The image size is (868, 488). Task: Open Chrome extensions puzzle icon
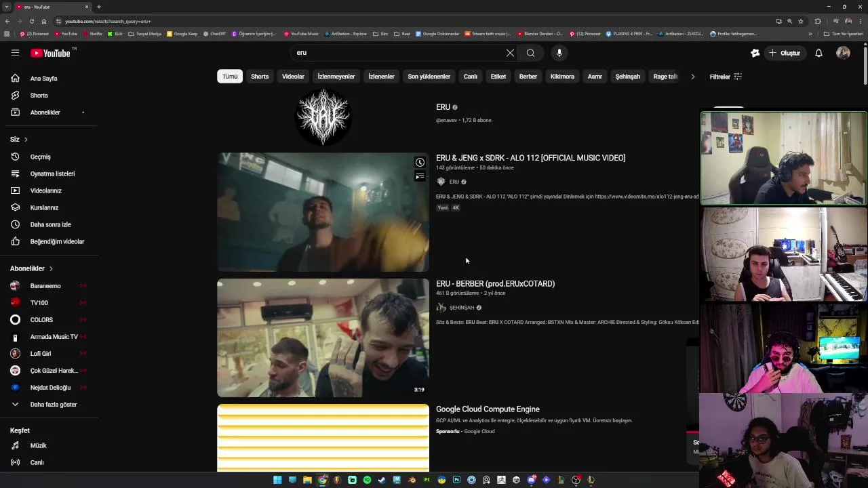click(x=818, y=21)
